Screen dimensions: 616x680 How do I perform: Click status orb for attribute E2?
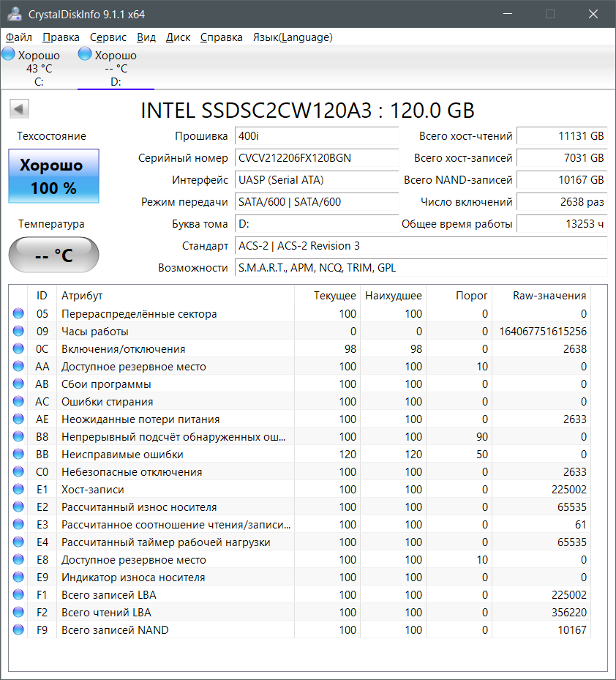click(18, 507)
